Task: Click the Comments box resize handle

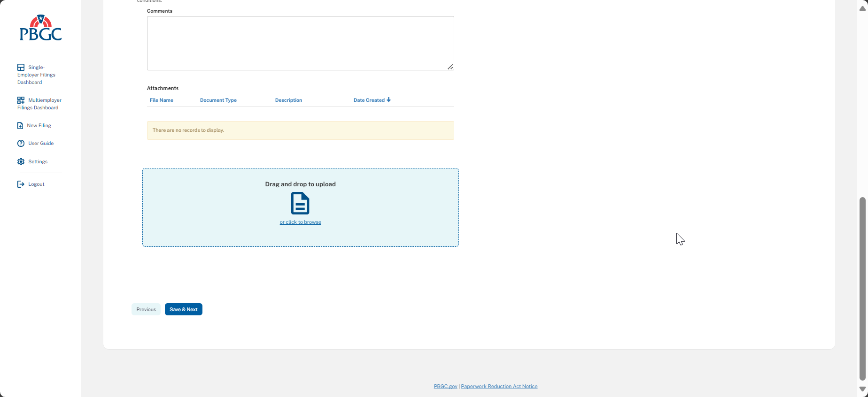Action: (450, 67)
